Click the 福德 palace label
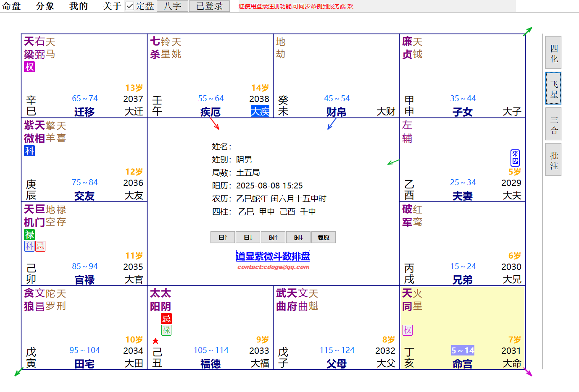 click(211, 364)
